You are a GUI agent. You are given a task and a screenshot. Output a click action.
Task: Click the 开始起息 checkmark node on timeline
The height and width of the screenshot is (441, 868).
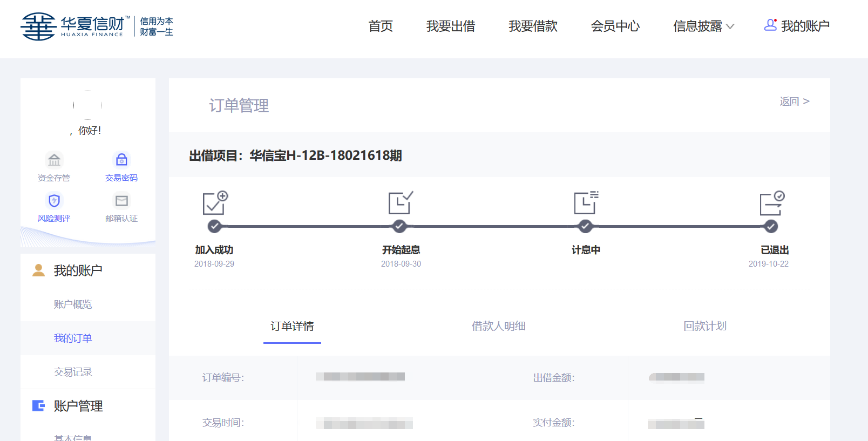coord(399,226)
